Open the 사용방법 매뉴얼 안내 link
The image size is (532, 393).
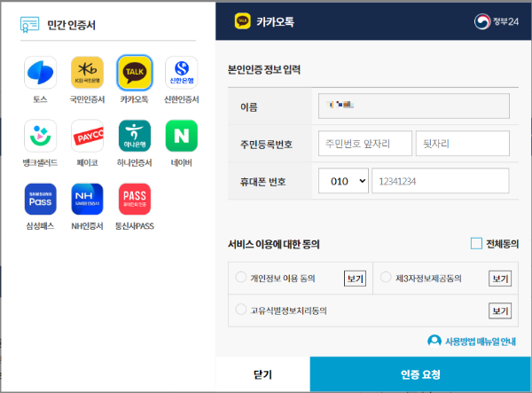point(481,342)
